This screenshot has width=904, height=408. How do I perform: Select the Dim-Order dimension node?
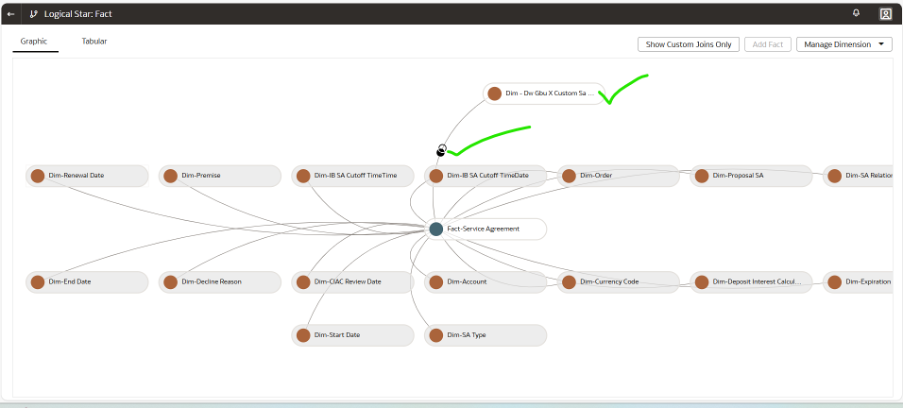tap(618, 176)
